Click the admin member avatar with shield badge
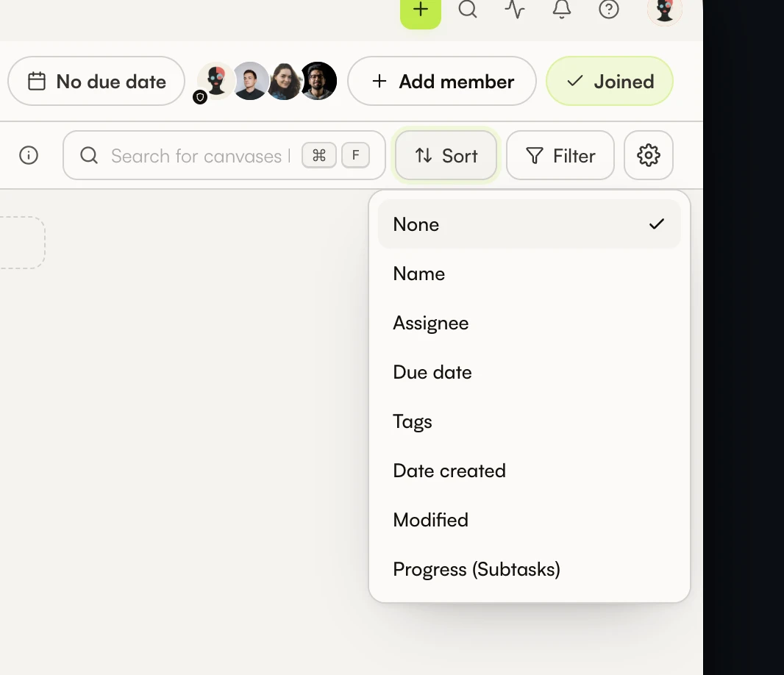This screenshot has height=675, width=784. coord(215,82)
